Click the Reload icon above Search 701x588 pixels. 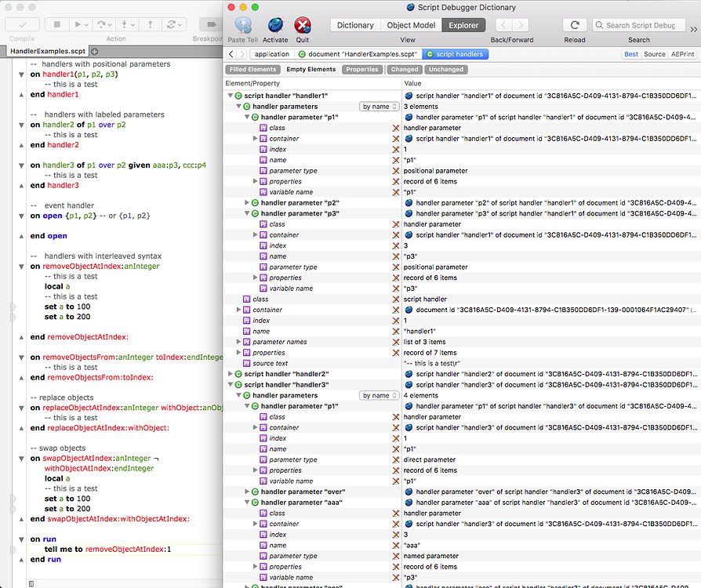[575, 24]
